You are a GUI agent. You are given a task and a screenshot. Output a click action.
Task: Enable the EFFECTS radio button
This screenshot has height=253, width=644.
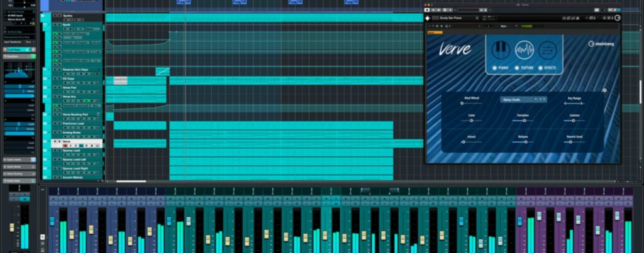point(540,68)
